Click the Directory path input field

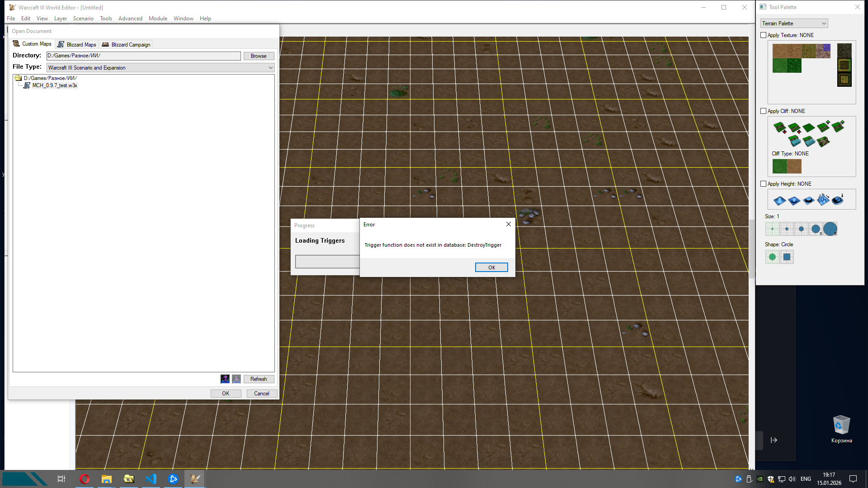[x=143, y=56]
